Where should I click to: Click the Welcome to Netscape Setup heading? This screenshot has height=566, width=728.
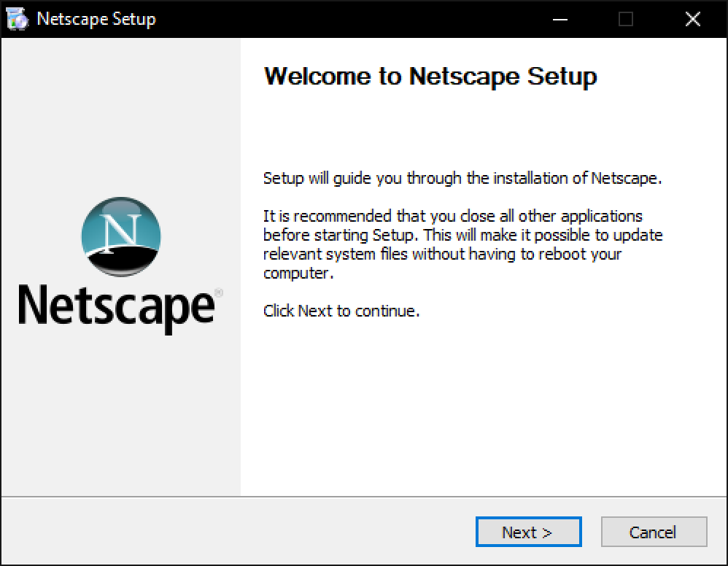(430, 76)
